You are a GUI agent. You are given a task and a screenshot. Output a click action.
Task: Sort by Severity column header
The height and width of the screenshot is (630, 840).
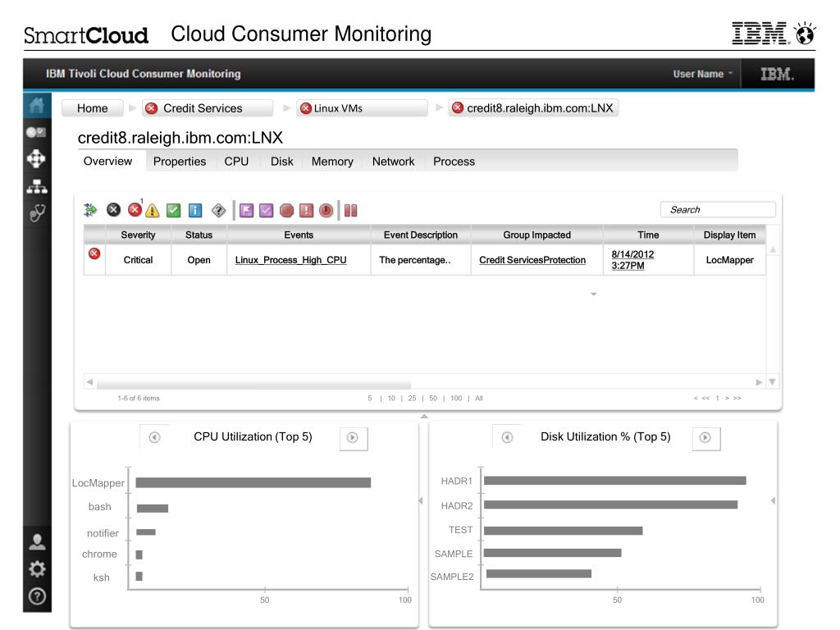138,235
